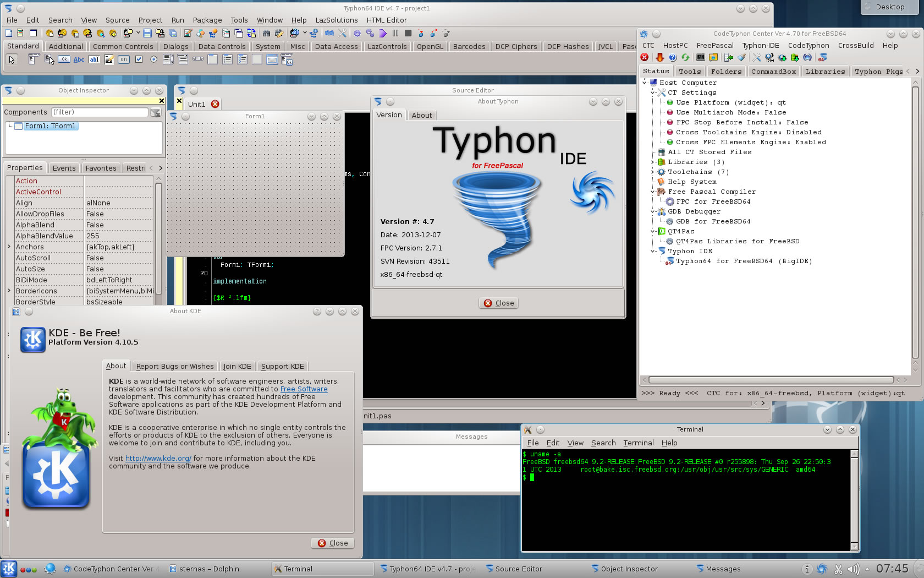Collapse the GDB Debugger tree node
This screenshot has width=924, height=578.
coord(653,211)
